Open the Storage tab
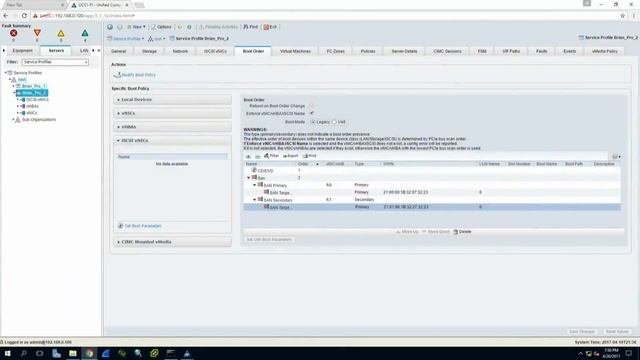Screen dimensions: 640x360 pyautogui.click(x=149, y=51)
